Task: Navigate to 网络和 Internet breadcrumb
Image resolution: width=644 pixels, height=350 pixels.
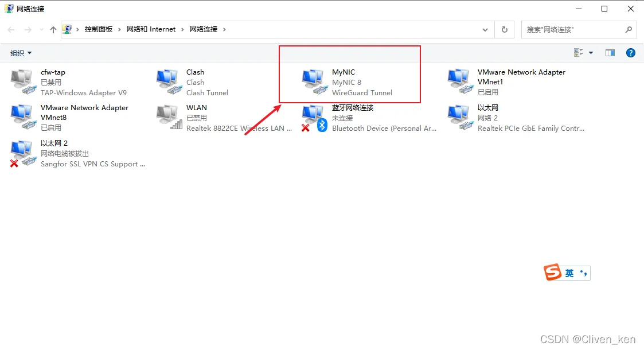Action: pyautogui.click(x=151, y=29)
